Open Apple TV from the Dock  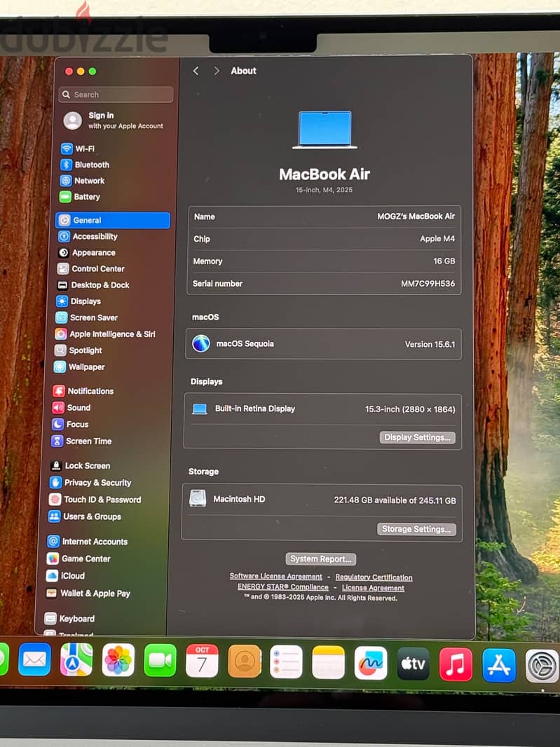click(x=414, y=664)
